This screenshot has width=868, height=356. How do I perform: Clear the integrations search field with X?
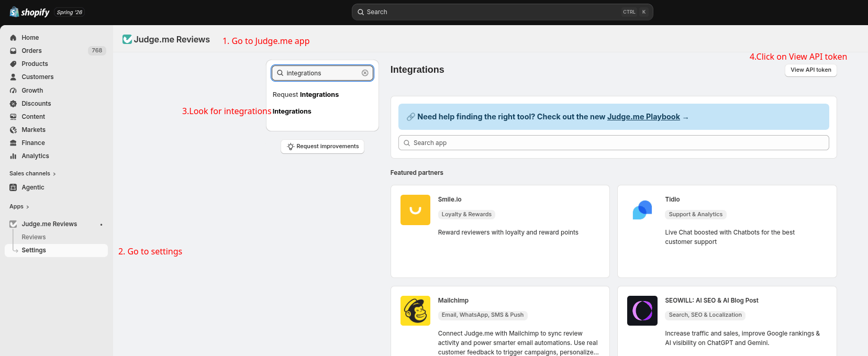tap(365, 73)
